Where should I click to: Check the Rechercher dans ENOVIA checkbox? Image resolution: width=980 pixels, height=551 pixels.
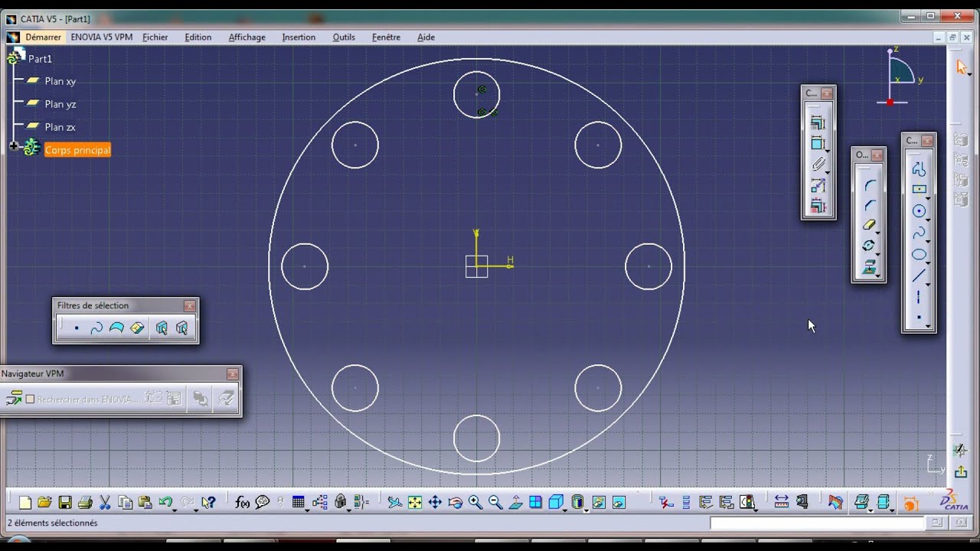click(31, 399)
